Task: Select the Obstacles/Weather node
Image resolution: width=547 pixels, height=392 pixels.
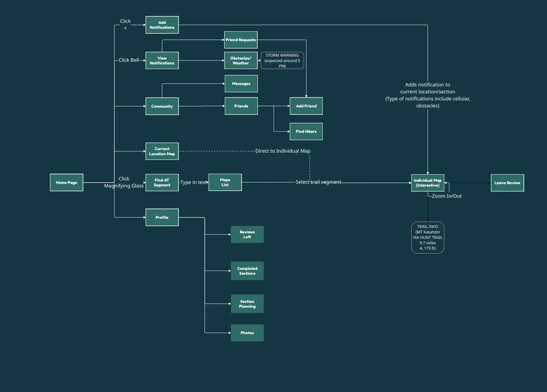Action: 241,61
